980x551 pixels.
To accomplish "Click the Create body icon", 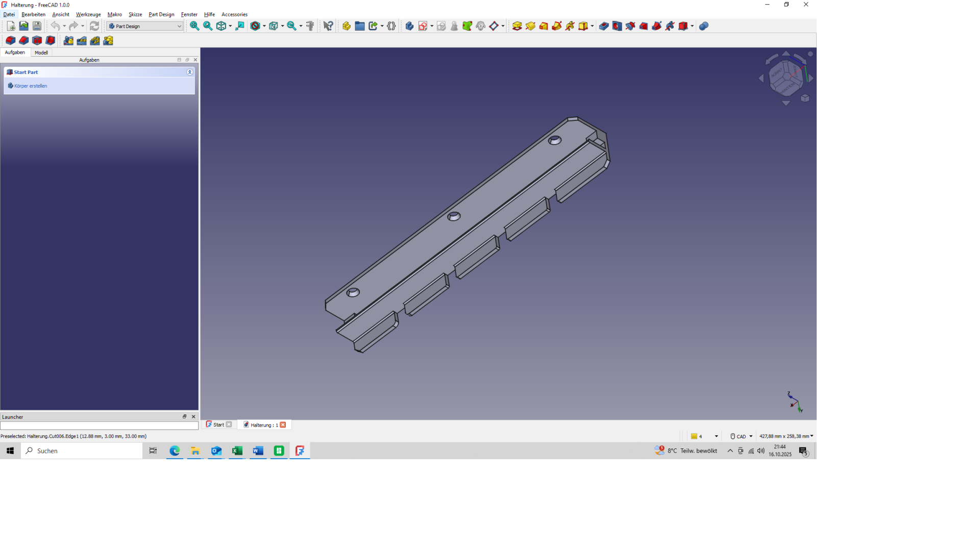I will [409, 26].
